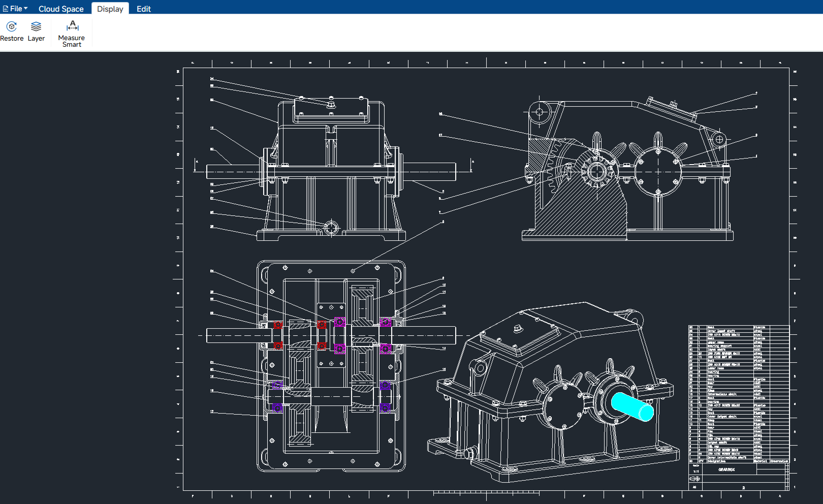Switch to the Cloud Space tab
823x504 pixels.
pyautogui.click(x=61, y=9)
